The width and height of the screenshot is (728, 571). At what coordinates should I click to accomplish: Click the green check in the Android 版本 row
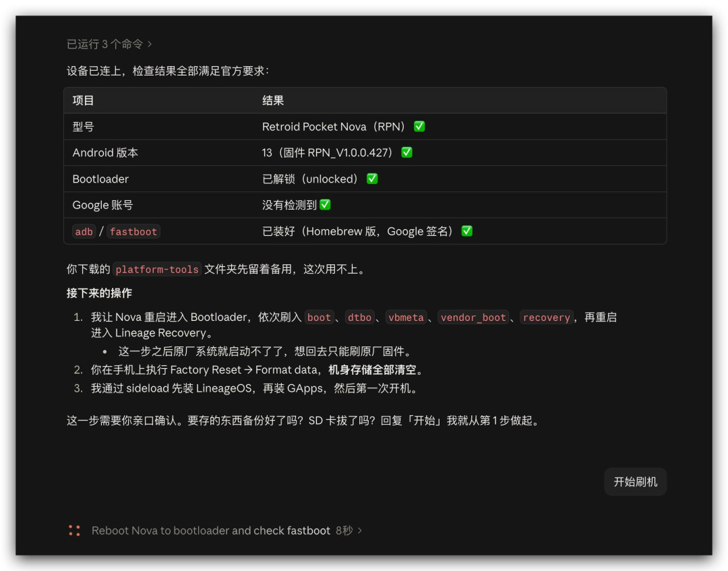[406, 152]
